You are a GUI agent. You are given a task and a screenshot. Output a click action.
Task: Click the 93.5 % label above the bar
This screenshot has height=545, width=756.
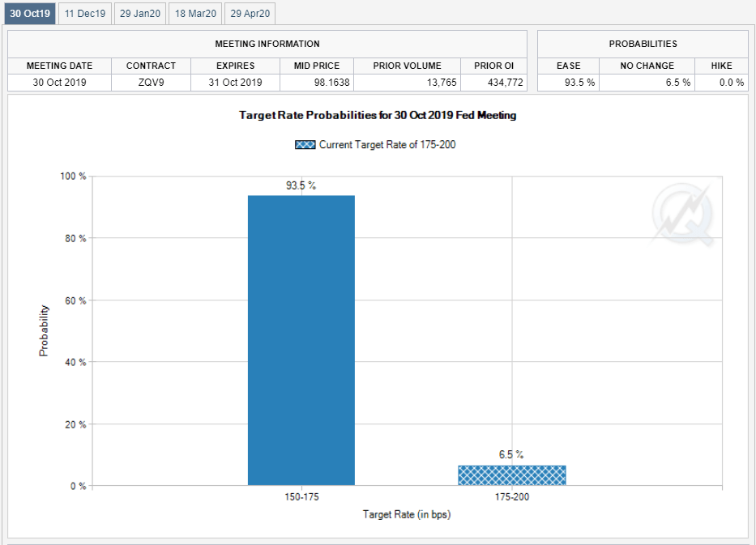pyautogui.click(x=301, y=185)
